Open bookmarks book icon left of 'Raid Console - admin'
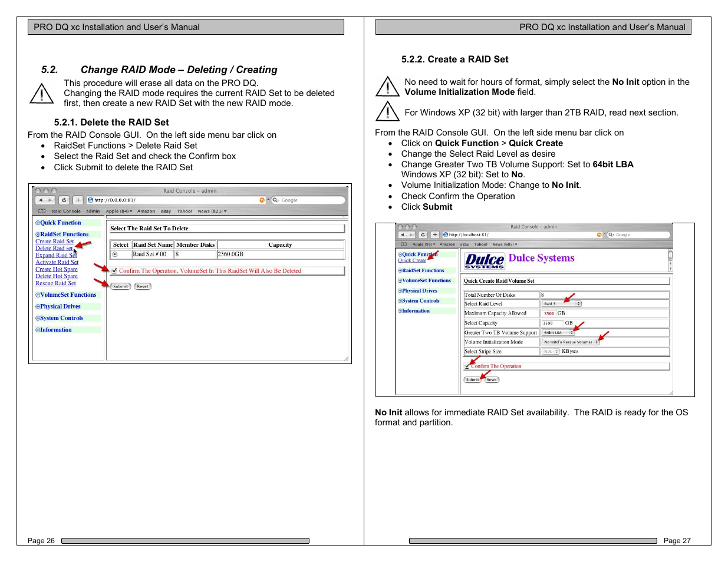This screenshot has height=562, width=728. coord(42,211)
